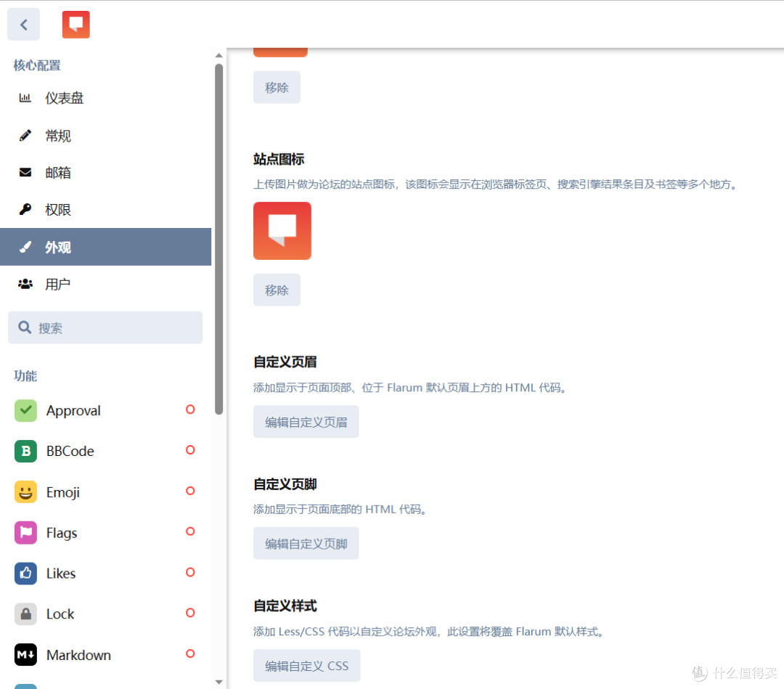
Task: Click the dashboard chart icon
Action: point(25,98)
